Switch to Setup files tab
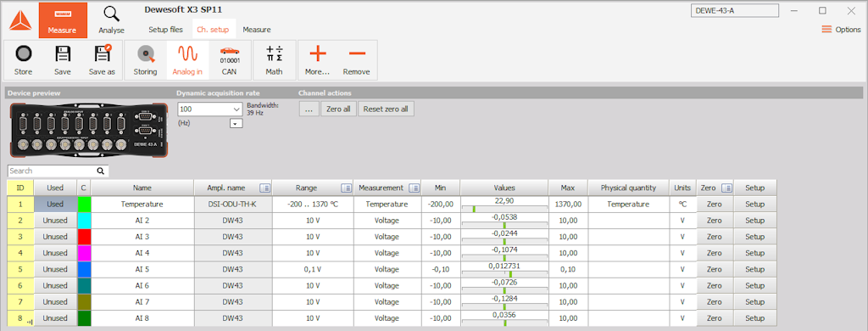Image resolution: width=868 pixels, height=331 pixels. click(165, 30)
